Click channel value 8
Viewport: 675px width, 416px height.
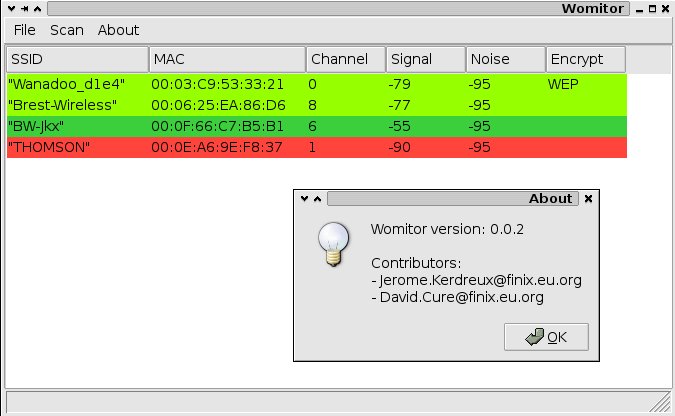point(313,106)
